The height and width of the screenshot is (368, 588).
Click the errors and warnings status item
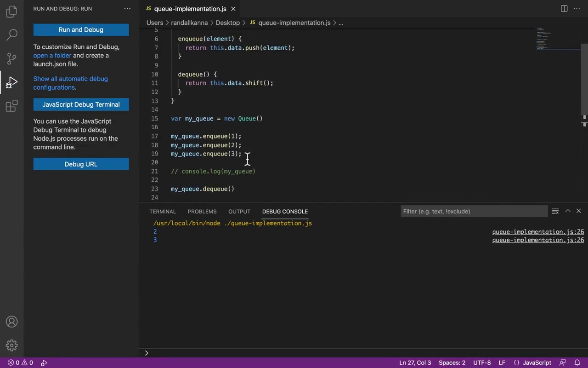(20, 362)
